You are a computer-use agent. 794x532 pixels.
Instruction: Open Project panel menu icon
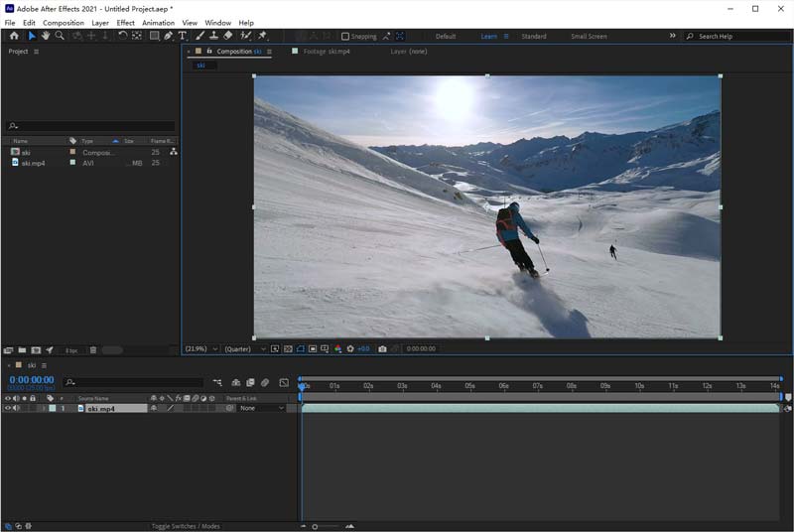pyautogui.click(x=36, y=52)
